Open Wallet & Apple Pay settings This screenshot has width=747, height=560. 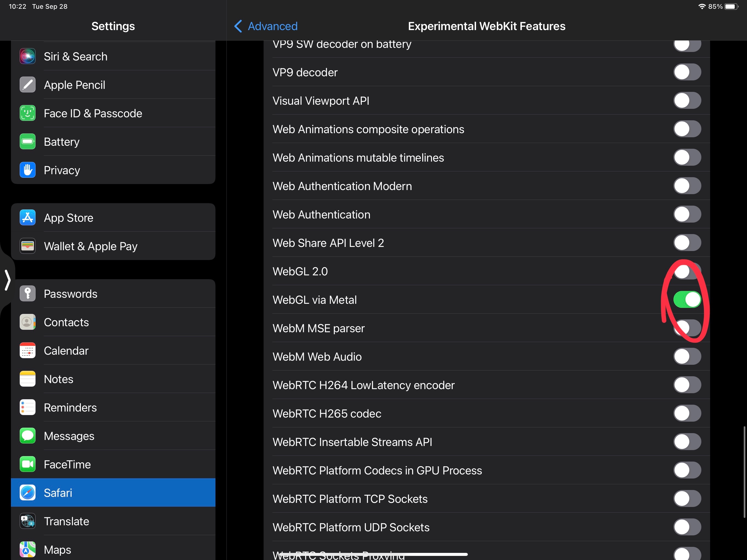(x=113, y=246)
